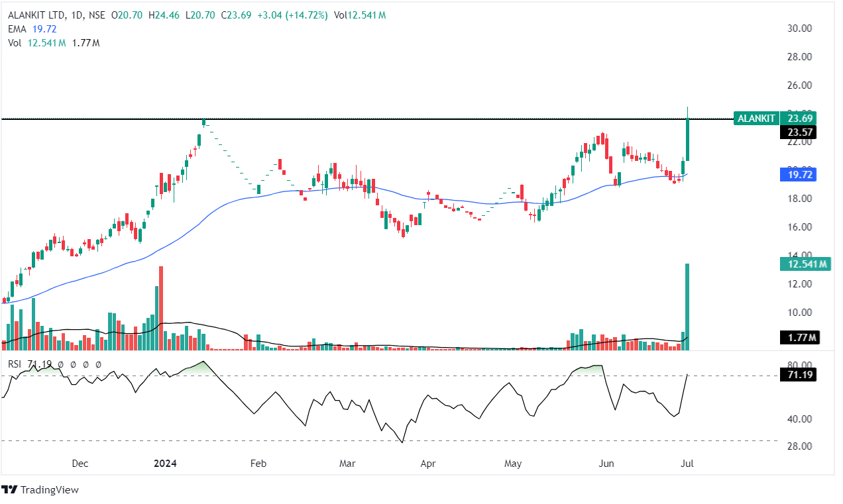843x504 pixels.
Task: Click the TradingView text link
Action: click(x=49, y=490)
